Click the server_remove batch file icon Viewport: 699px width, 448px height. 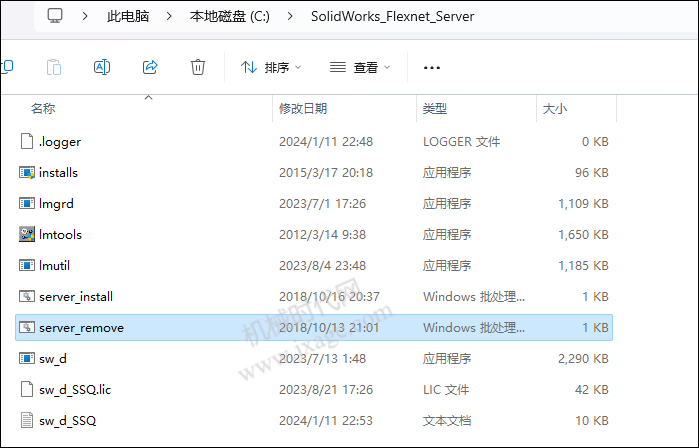tap(27, 328)
